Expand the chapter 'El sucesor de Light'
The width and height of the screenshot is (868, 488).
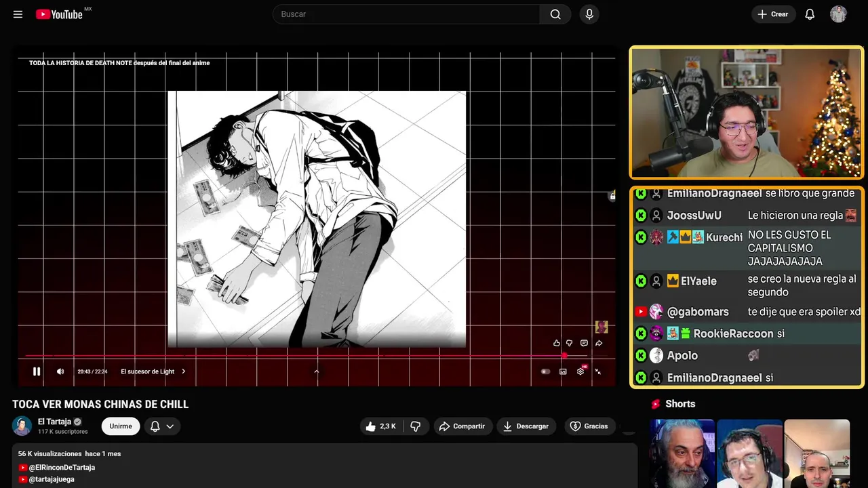(153, 371)
